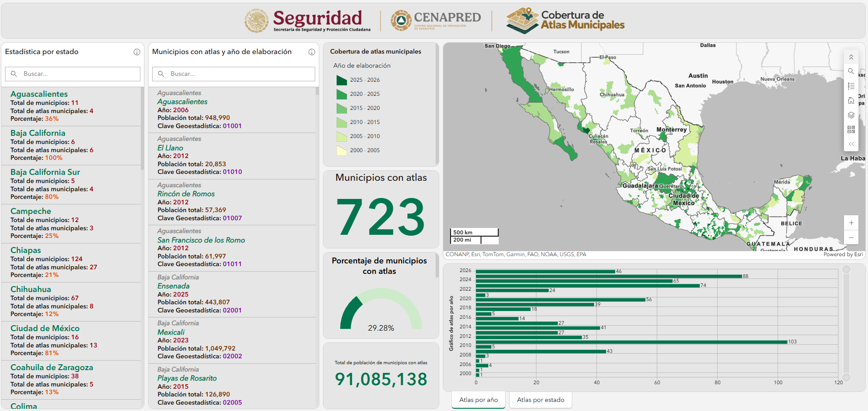Show info for Estadística por estado
This screenshot has height=411, width=868.
[137, 52]
